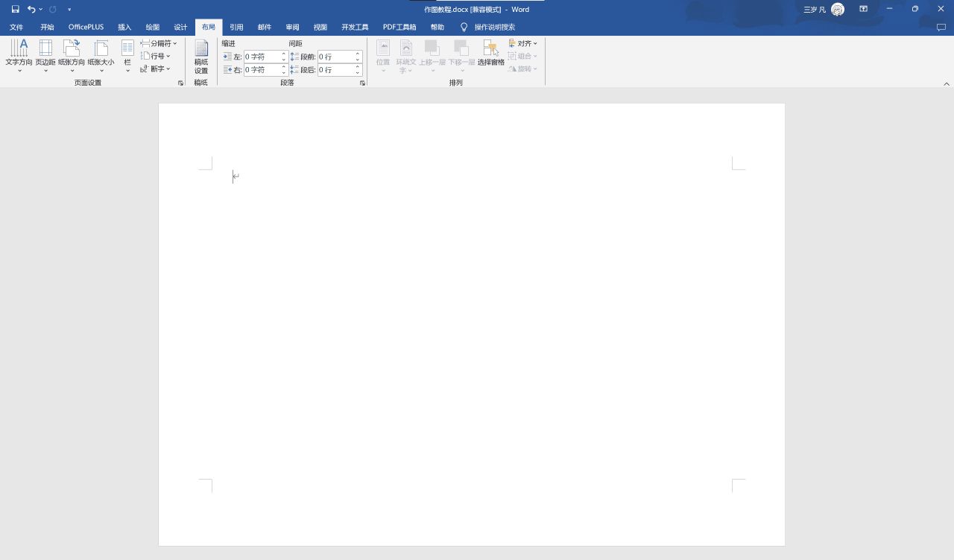Click the 下移一层 send backward button
954x560 pixels.
pyautogui.click(x=461, y=56)
